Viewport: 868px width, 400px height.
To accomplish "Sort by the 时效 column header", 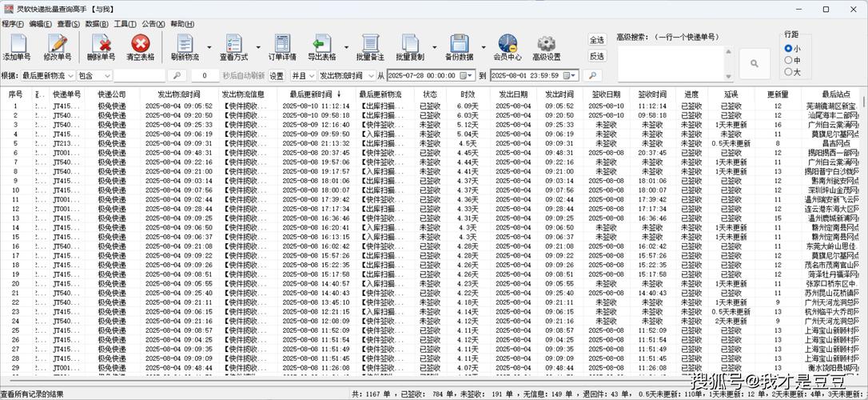I will [x=468, y=94].
